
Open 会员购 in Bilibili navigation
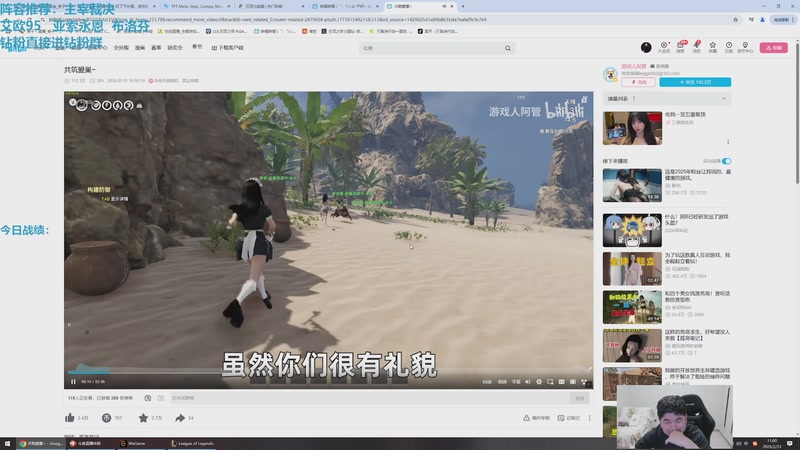point(121,47)
